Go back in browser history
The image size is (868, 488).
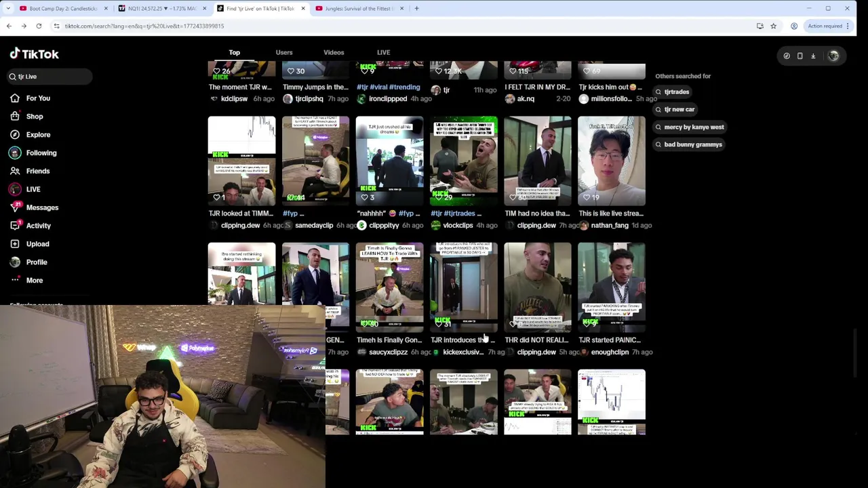point(9,26)
